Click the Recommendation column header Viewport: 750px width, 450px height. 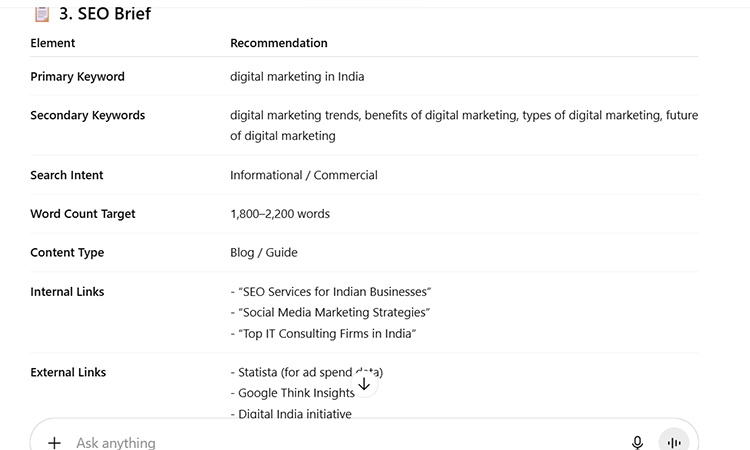point(279,43)
